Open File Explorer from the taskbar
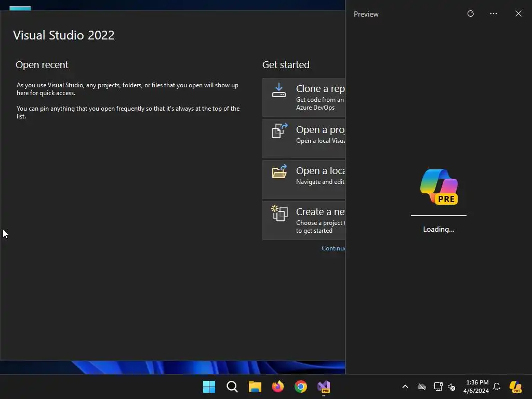Image resolution: width=532 pixels, height=399 pixels. pos(255,387)
